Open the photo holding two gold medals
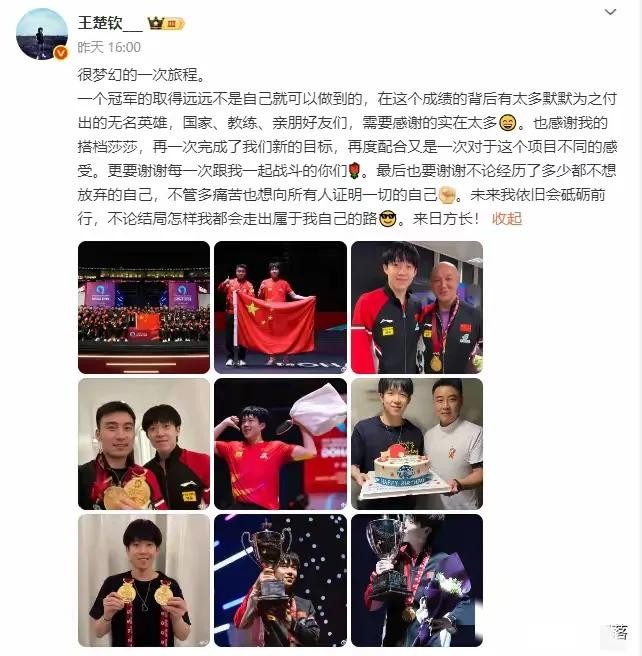 tap(144, 580)
